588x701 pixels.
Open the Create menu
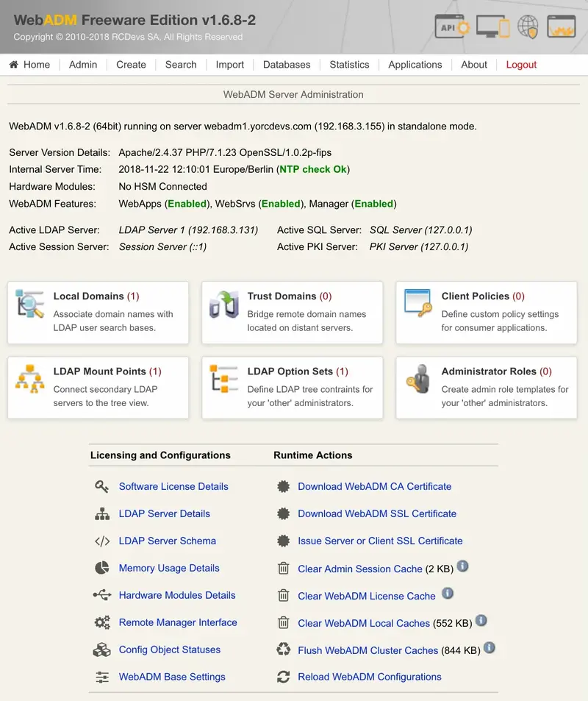click(x=131, y=65)
